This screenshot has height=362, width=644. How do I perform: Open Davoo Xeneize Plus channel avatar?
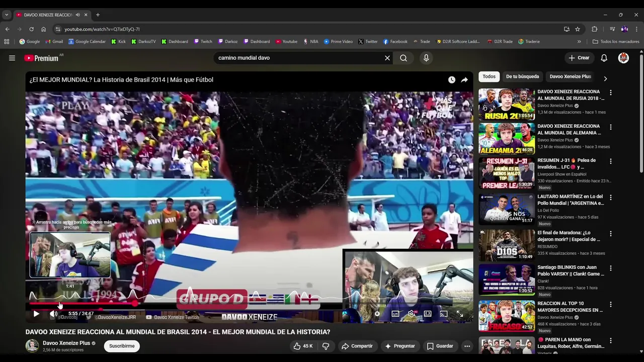(32, 346)
